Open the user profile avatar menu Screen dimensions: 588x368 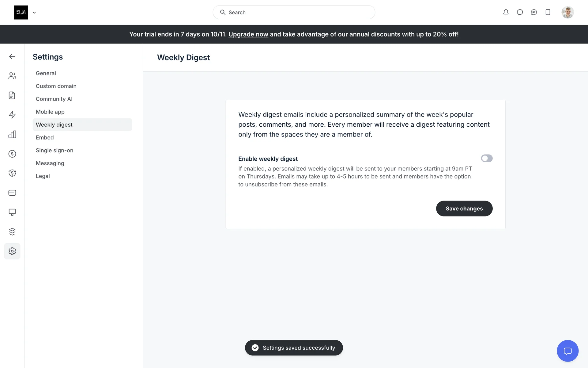[x=567, y=12]
